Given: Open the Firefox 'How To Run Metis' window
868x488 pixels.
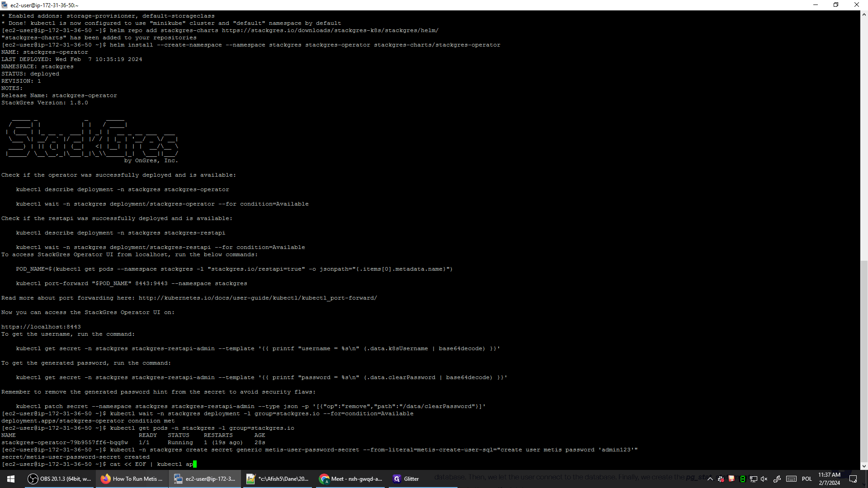Looking at the screenshot, I should click(x=132, y=479).
